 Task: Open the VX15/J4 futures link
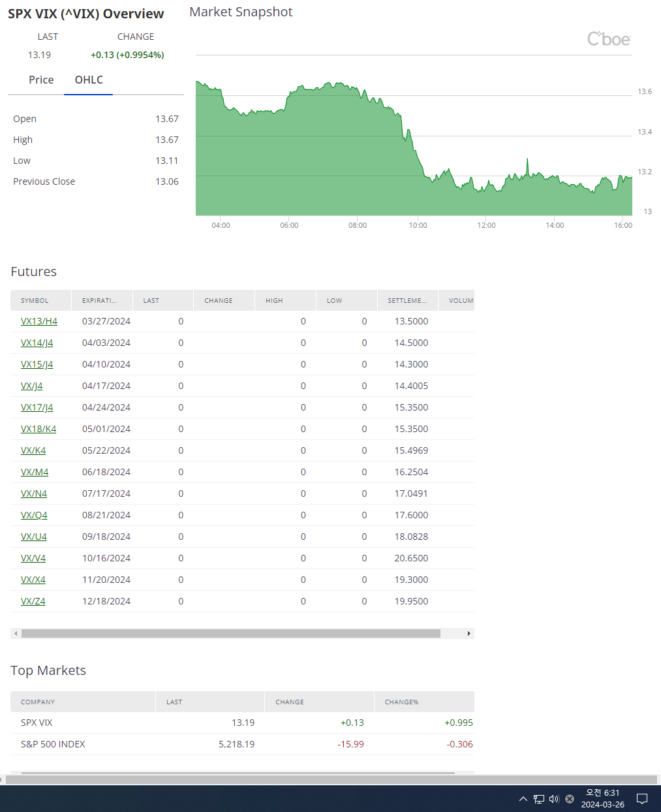point(37,364)
